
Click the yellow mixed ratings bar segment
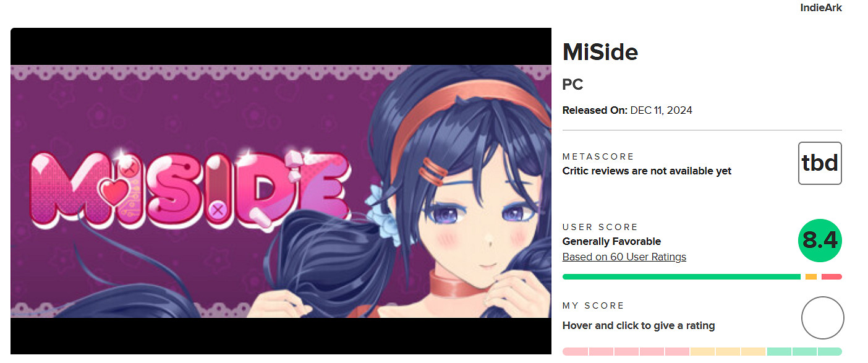pyautogui.click(x=811, y=276)
